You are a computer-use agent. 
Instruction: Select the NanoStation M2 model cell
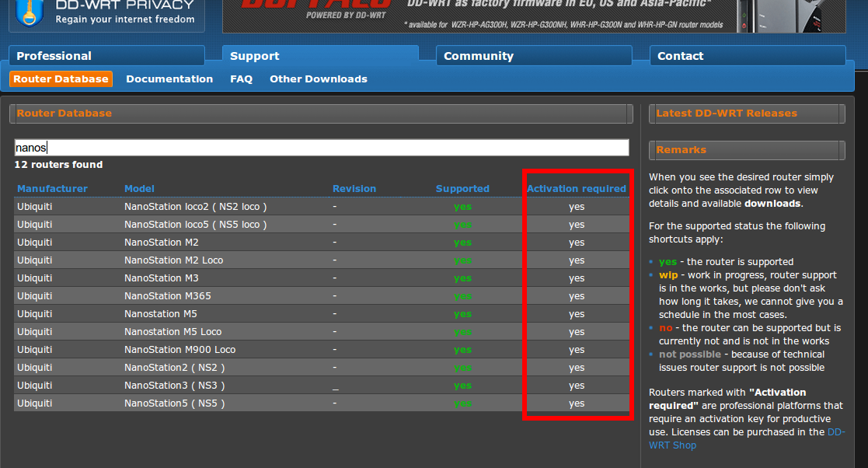(161, 243)
